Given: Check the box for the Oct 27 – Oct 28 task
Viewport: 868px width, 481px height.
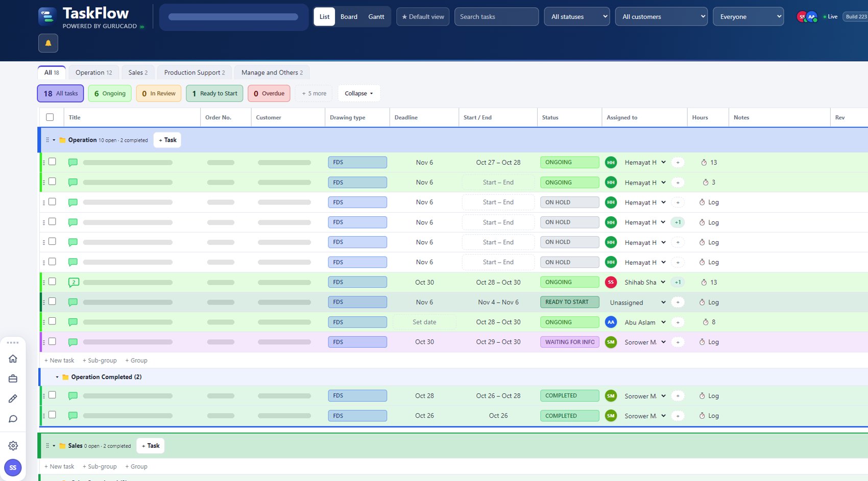Looking at the screenshot, I should click(52, 162).
